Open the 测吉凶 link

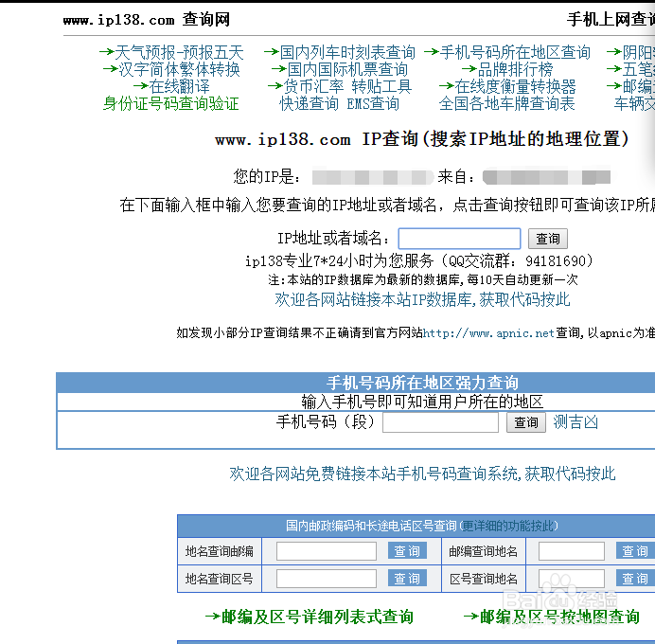[575, 422]
